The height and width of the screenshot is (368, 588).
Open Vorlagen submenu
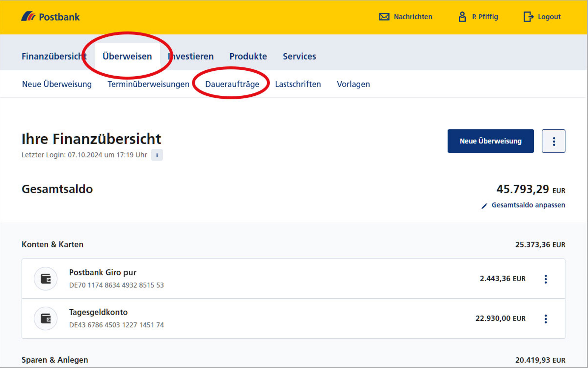pyautogui.click(x=353, y=84)
